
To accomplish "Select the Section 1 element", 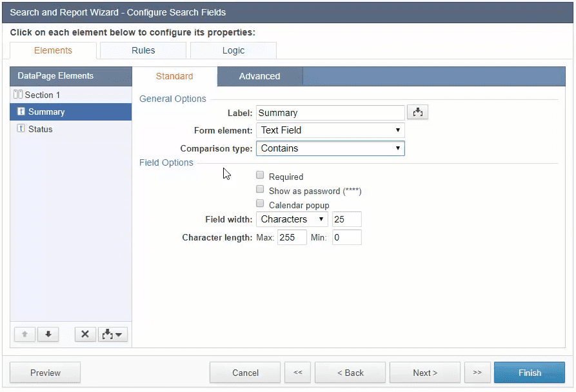I will pyautogui.click(x=43, y=95).
